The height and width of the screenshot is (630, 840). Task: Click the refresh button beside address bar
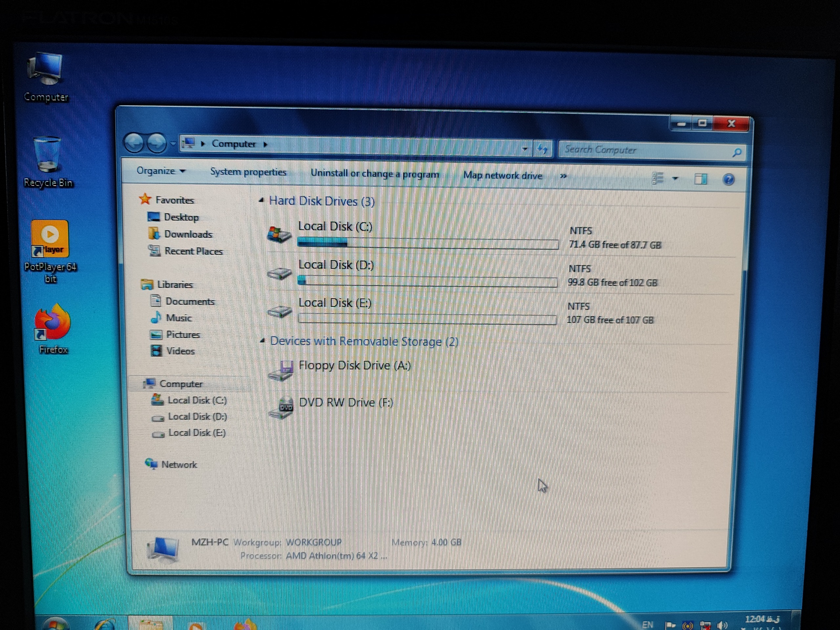pyautogui.click(x=543, y=149)
